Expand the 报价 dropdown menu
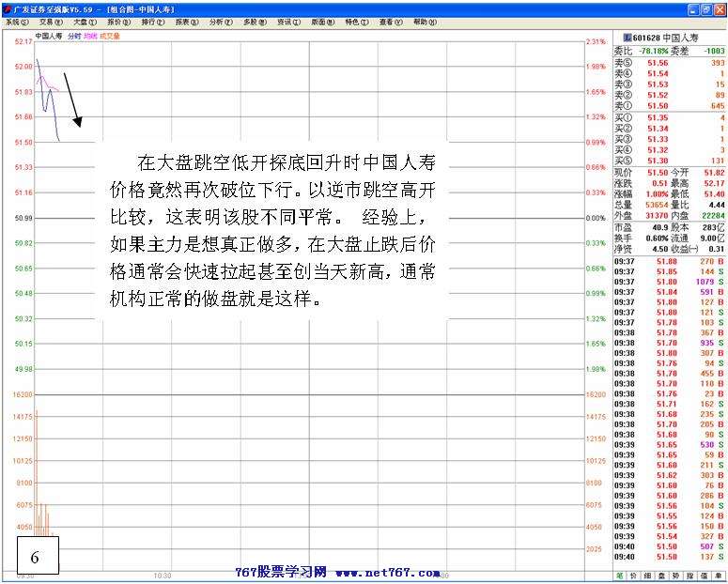This screenshot has height=584, width=728. (116, 22)
